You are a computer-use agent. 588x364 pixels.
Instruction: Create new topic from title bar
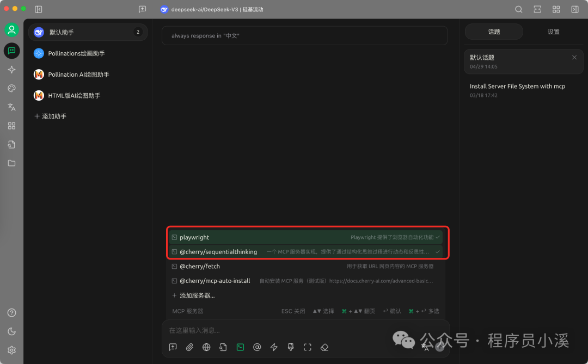click(x=142, y=9)
